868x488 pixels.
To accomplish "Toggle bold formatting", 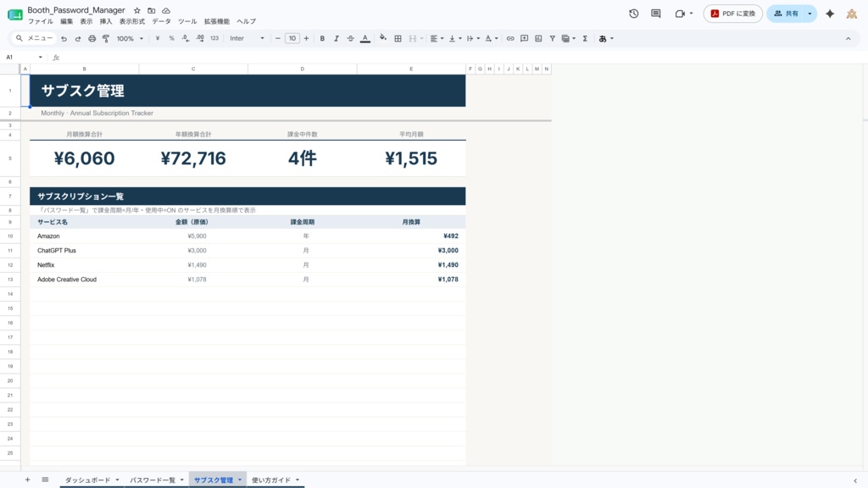I will coord(322,39).
